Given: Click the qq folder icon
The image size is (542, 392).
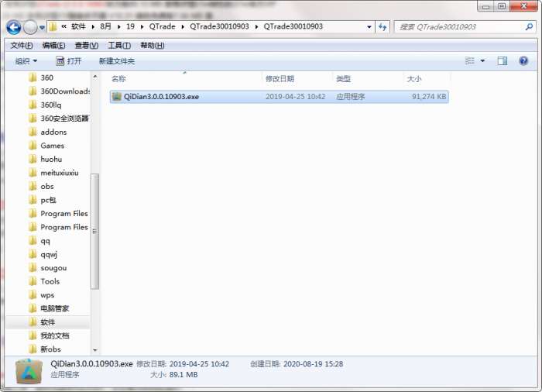Looking at the screenshot, I should [33, 240].
